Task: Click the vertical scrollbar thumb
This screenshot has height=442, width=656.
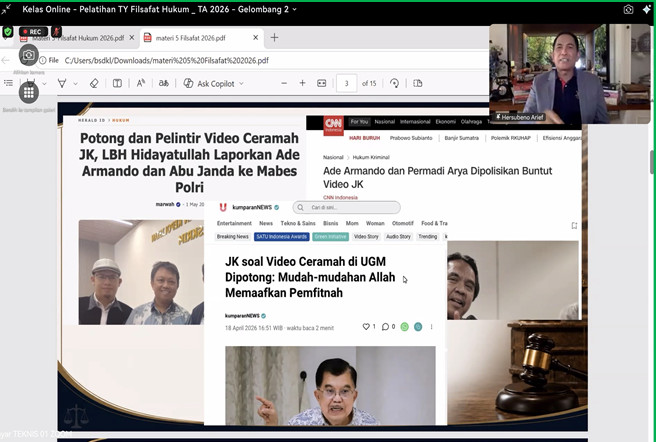Action: (652, 162)
